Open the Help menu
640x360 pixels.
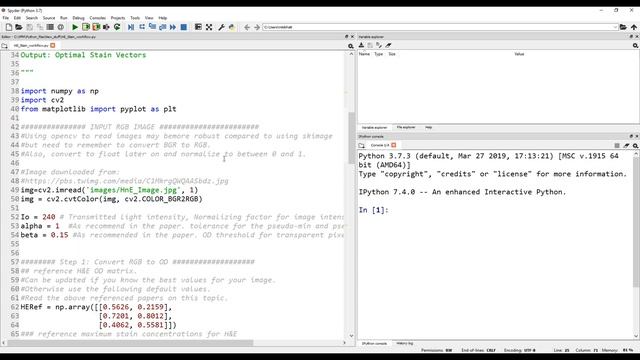click(x=162, y=18)
